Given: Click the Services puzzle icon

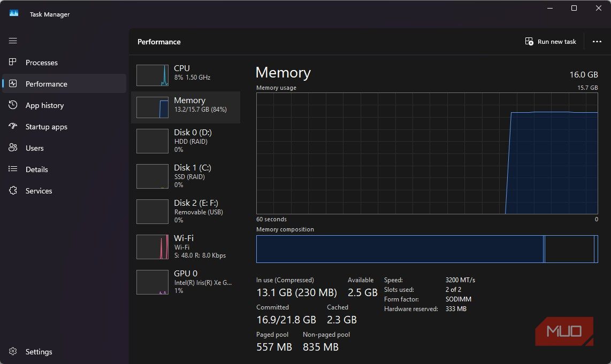Looking at the screenshot, I should pyautogui.click(x=13, y=190).
